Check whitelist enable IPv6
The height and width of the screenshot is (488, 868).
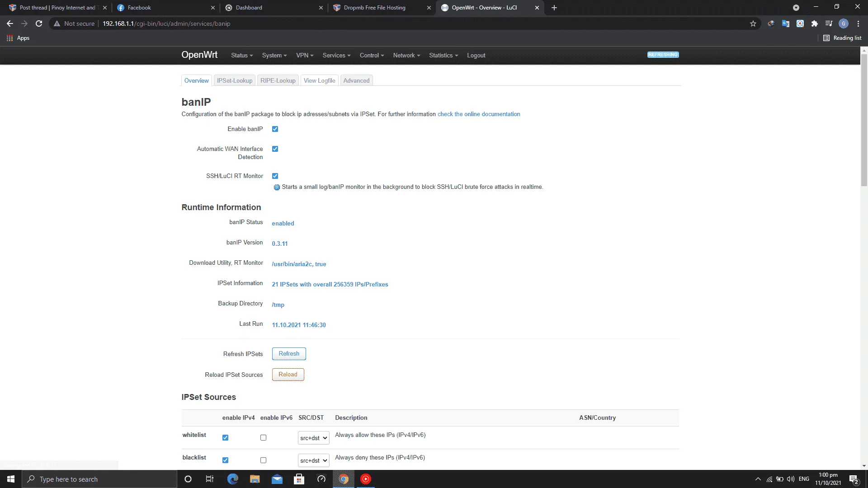point(263,438)
